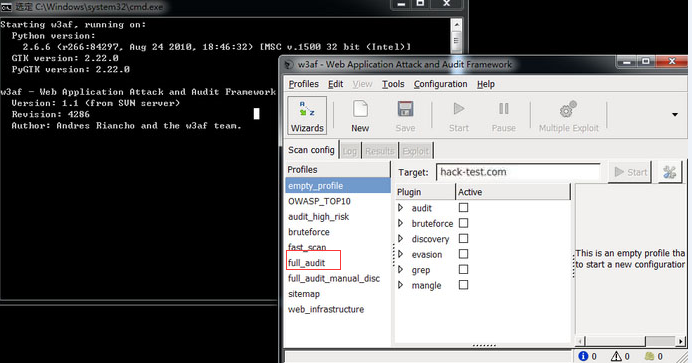
Task: Click the Save toolbar icon
Action: point(405,109)
